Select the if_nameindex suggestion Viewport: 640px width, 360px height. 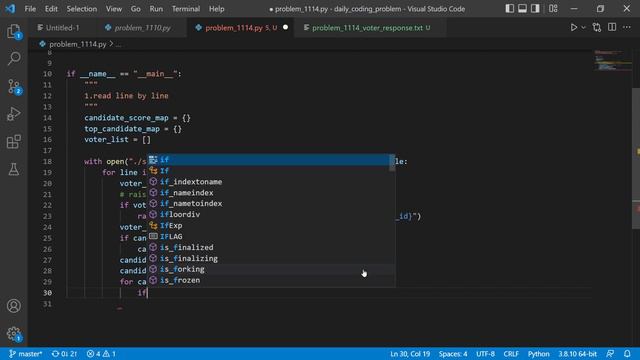point(269,193)
